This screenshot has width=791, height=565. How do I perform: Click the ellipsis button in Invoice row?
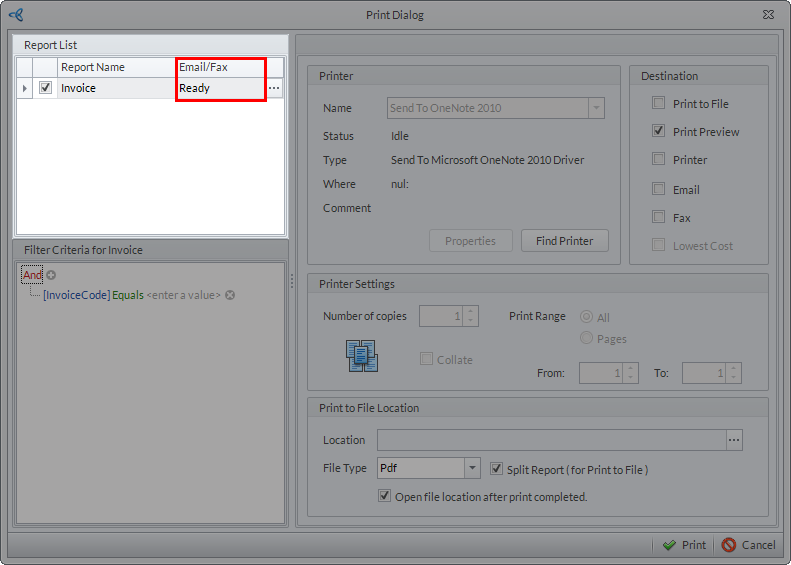tap(274, 88)
